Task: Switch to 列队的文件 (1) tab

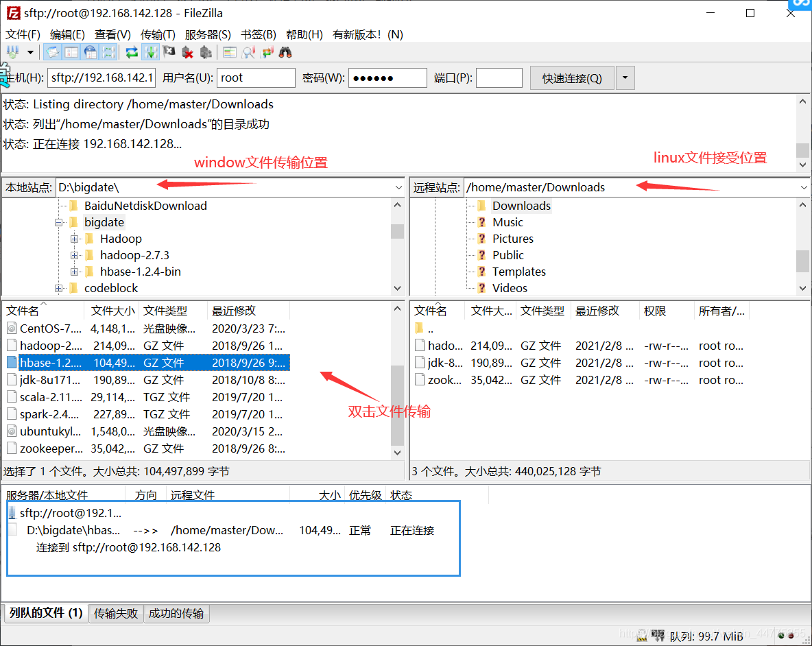Action: 46,613
